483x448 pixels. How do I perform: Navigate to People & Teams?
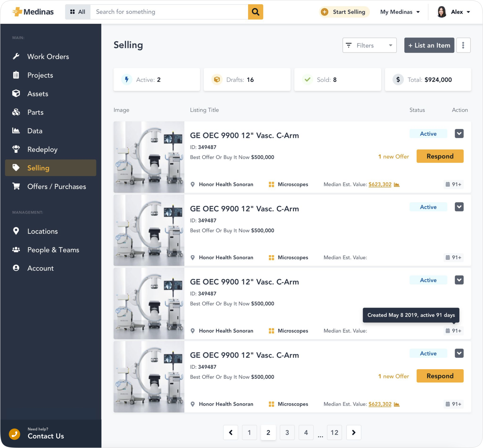point(51,250)
